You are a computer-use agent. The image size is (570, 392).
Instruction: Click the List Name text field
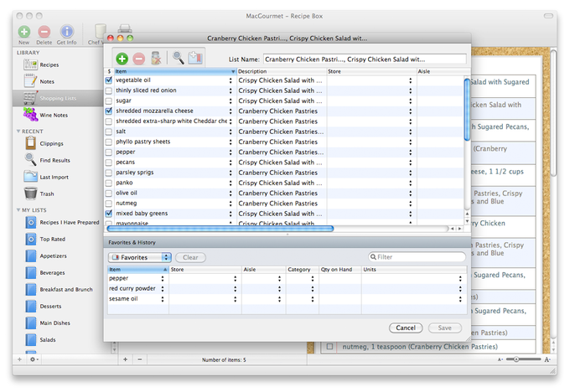[365, 59]
